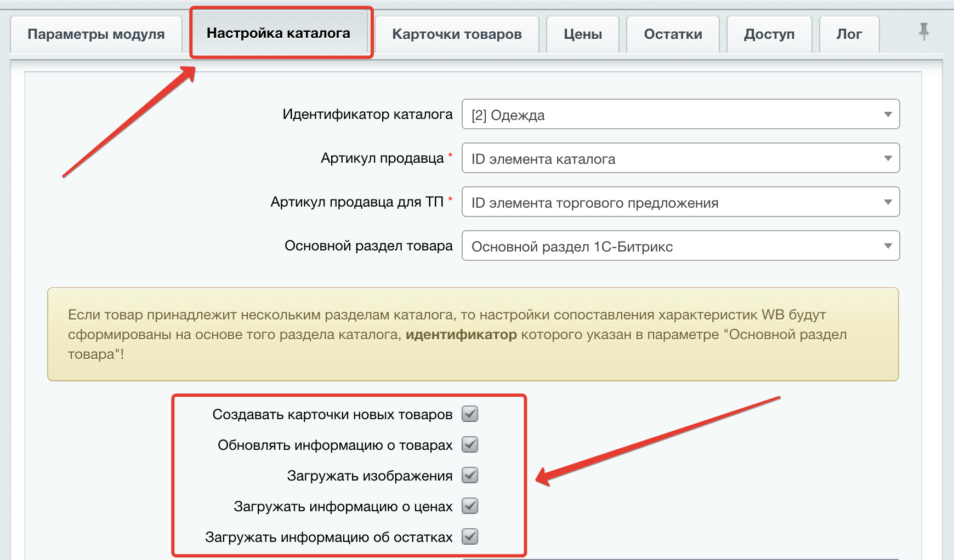Click the Основной раздел 1С-Битрикс dropdown arrow
Image resolution: width=954 pixels, height=560 pixels.
tap(888, 246)
